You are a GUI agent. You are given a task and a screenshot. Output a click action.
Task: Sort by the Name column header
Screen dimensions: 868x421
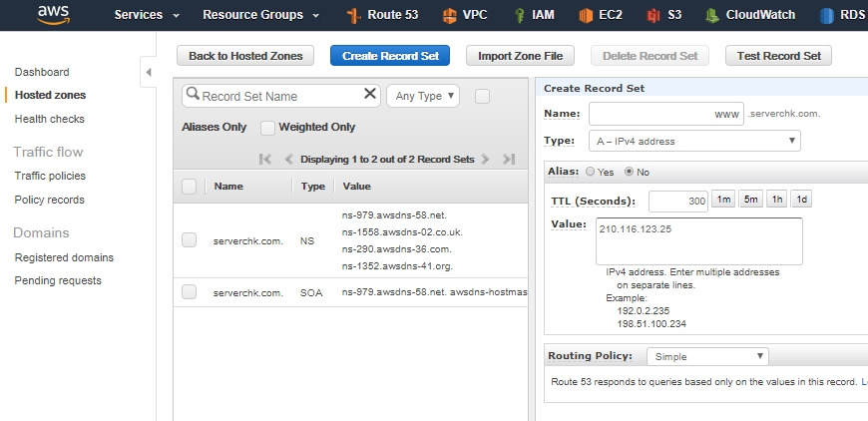point(228,187)
